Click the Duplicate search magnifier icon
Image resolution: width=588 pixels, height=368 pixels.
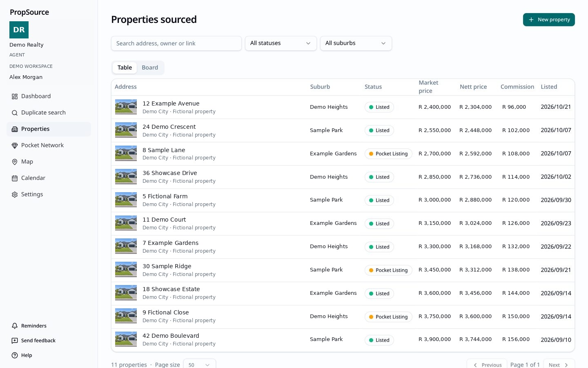click(x=15, y=113)
